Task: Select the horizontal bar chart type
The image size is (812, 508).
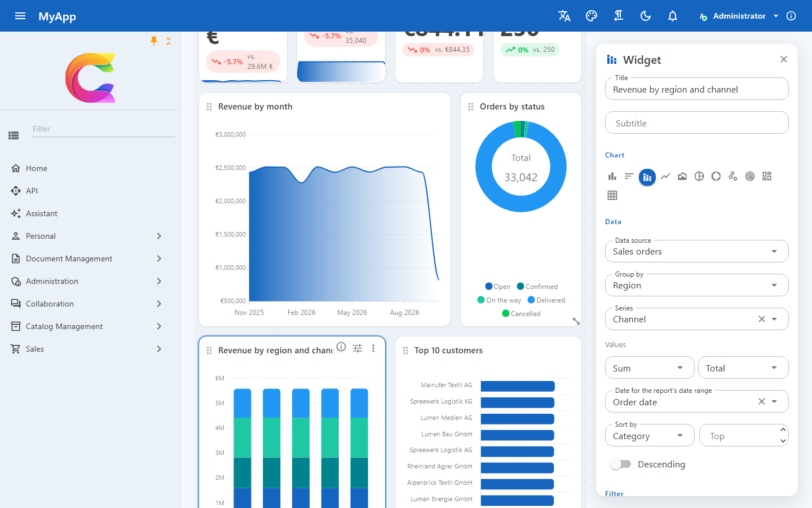Action: pyautogui.click(x=629, y=177)
